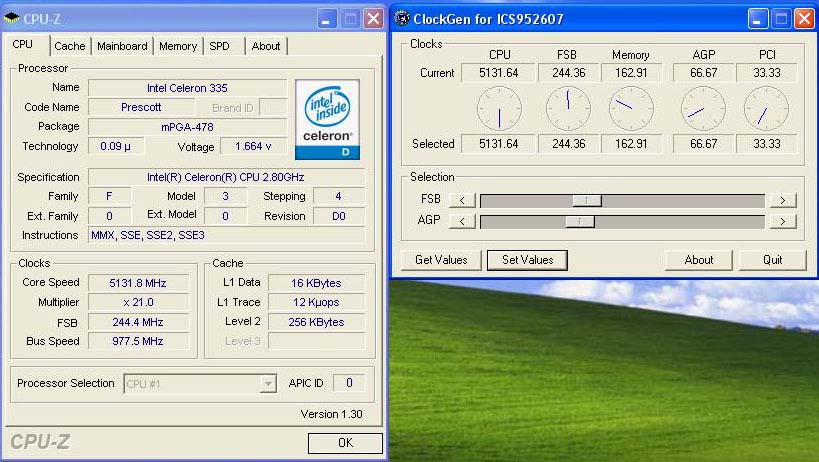Viewport: 819px width, 462px height.
Task: Click the Level 2 value 256 KBytes
Action: pos(316,323)
